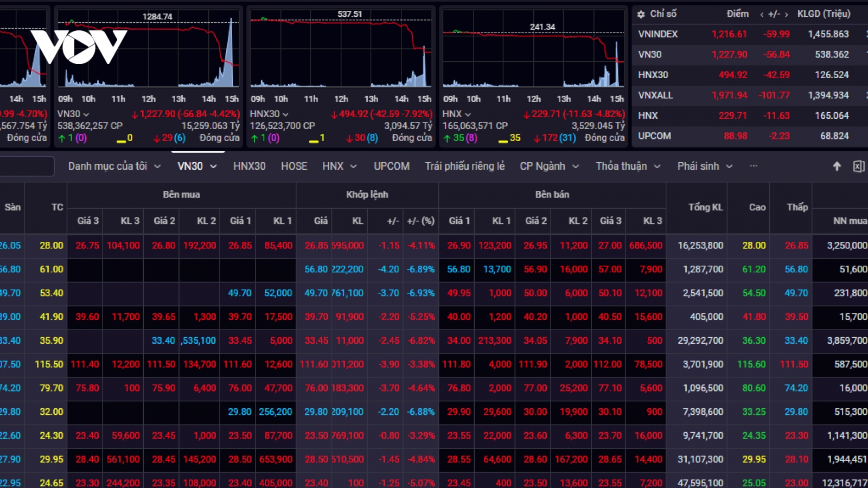Click total volume value 16,253,800
This screenshot has height=488, width=868.
700,246
